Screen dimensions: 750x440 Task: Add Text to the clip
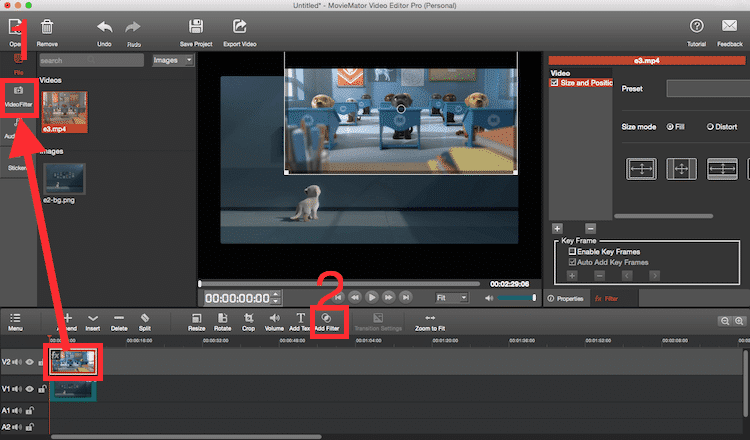300,322
